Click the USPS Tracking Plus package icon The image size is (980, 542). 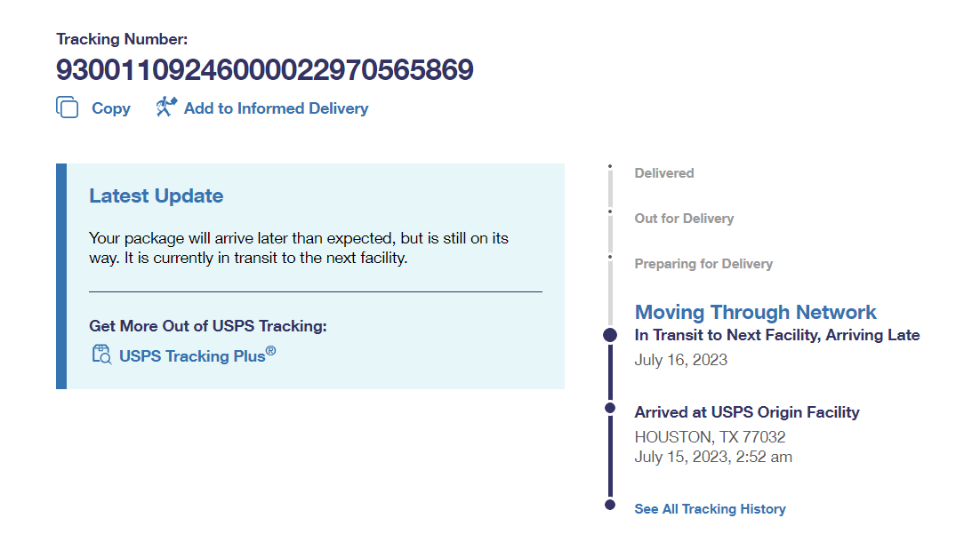tap(101, 355)
